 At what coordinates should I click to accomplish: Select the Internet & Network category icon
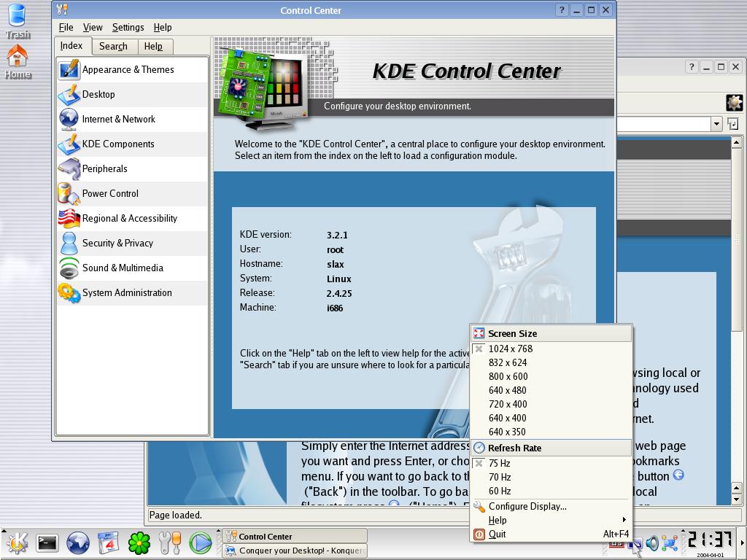[x=69, y=120]
